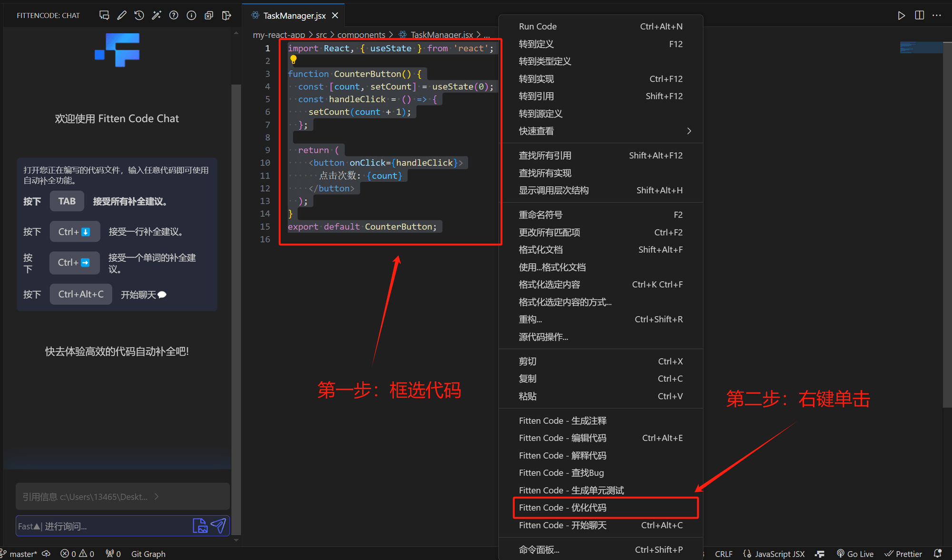Click the Fitten Code logo in status bar
Viewport: 952px width, 560px height.
click(820, 554)
